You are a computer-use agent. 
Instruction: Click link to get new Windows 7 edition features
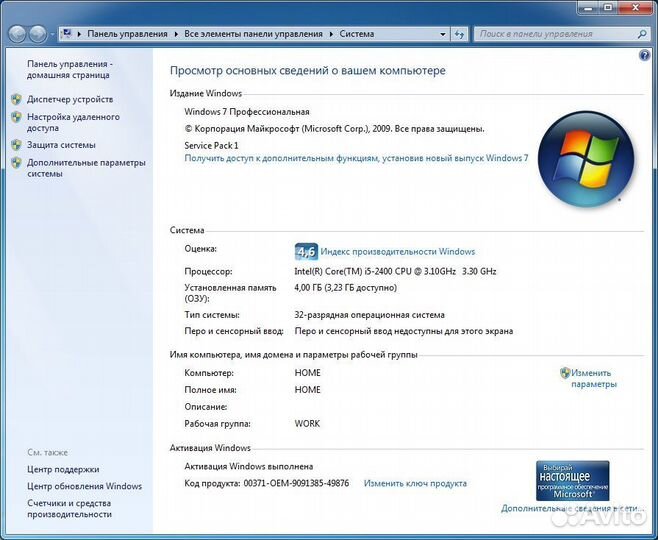tap(356, 158)
